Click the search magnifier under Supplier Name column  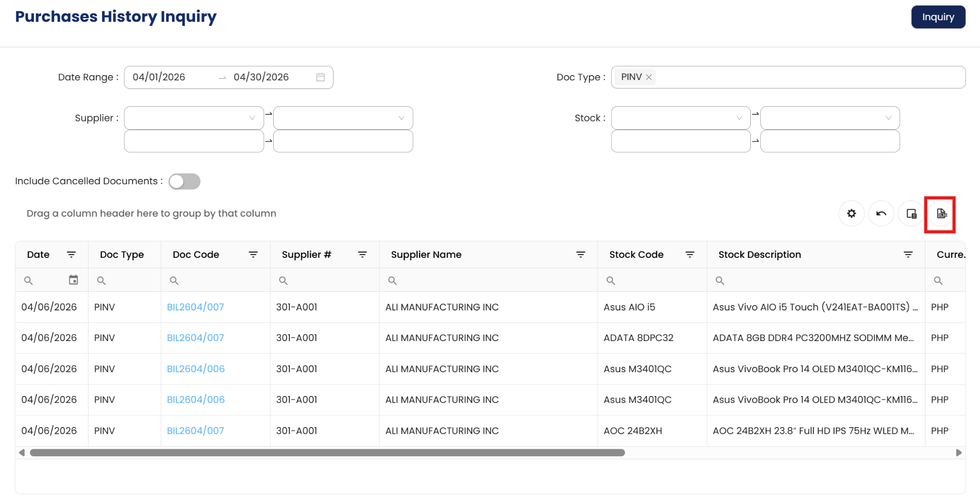[392, 280]
